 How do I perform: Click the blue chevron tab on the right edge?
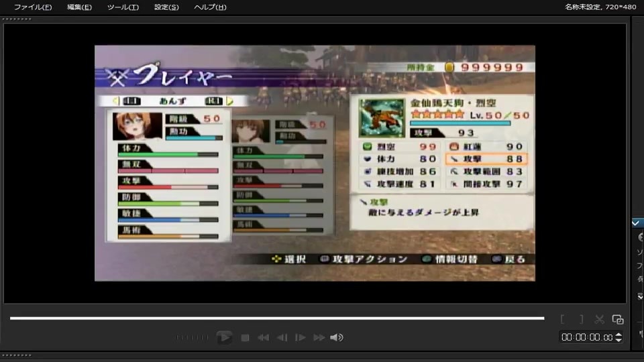click(x=637, y=223)
